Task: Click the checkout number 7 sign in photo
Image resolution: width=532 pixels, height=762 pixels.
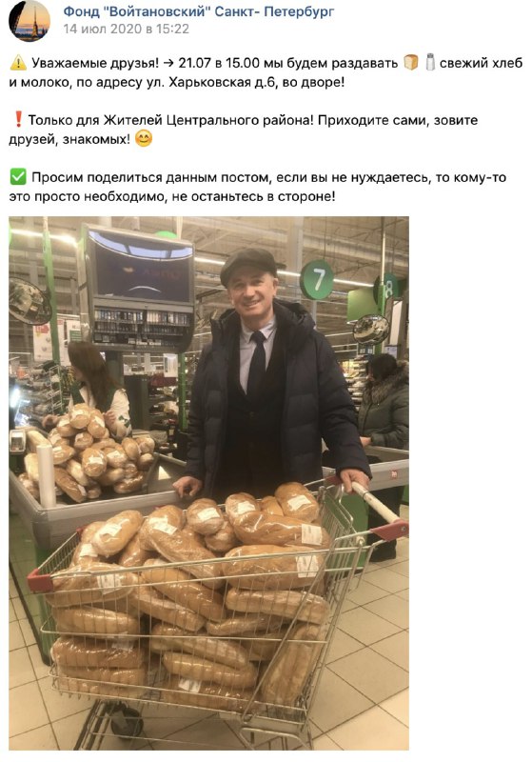Action: coord(317,280)
